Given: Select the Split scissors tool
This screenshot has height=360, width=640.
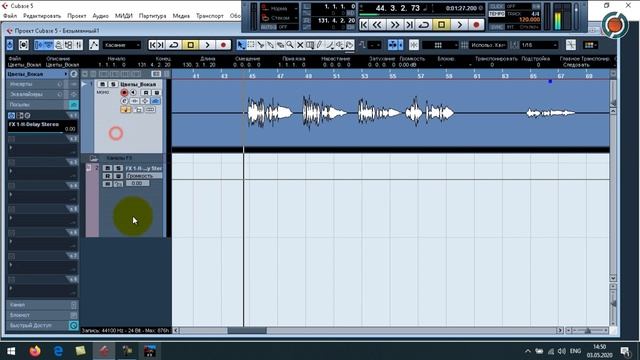Looking at the screenshot, I should point(261,45).
